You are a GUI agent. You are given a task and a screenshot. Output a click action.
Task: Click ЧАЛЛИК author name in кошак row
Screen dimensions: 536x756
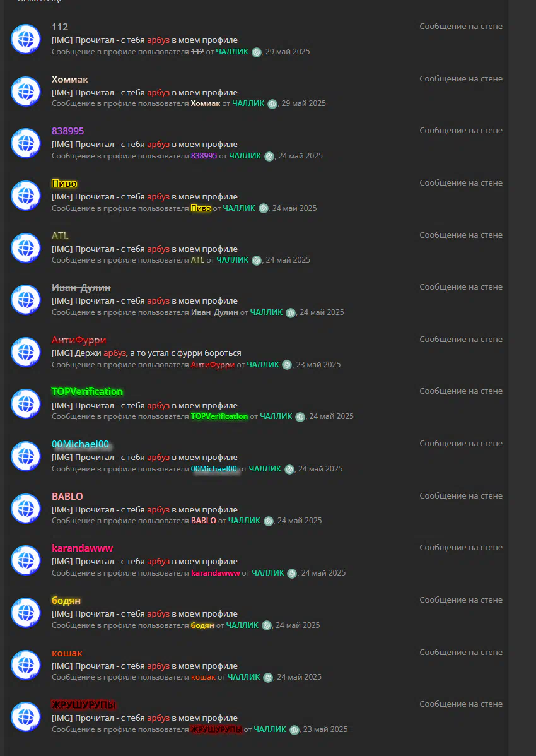(x=243, y=677)
